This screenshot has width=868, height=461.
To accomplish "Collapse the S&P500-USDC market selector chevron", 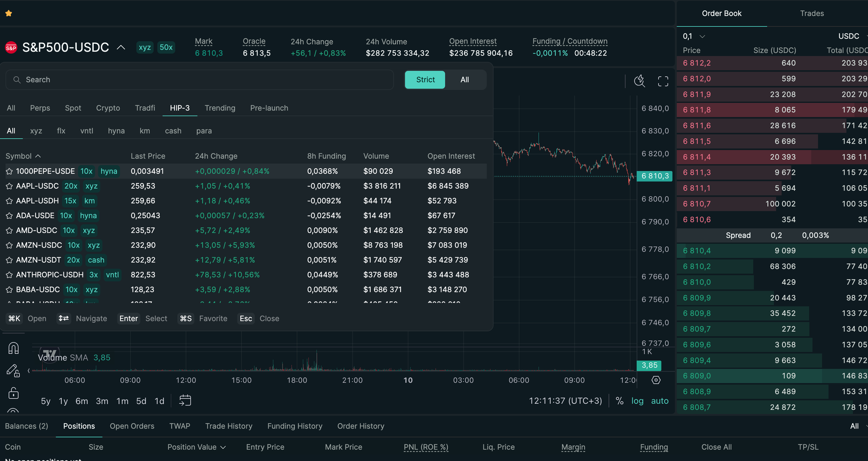I will click(x=121, y=47).
